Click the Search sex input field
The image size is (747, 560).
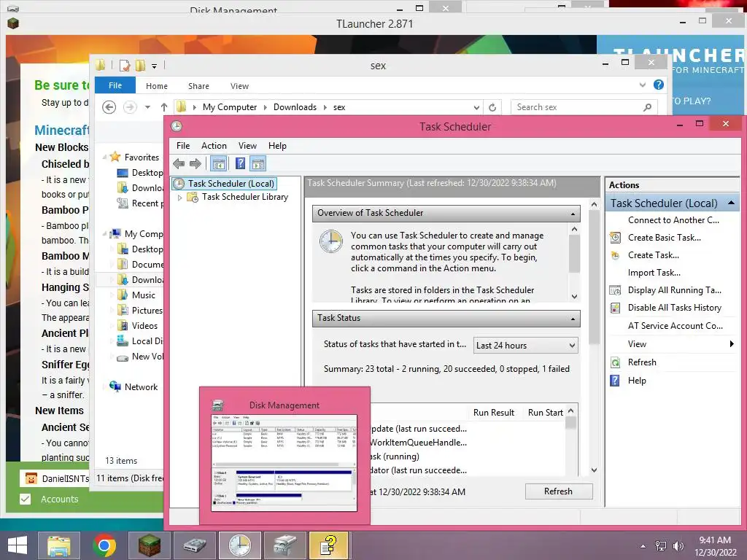click(x=584, y=107)
